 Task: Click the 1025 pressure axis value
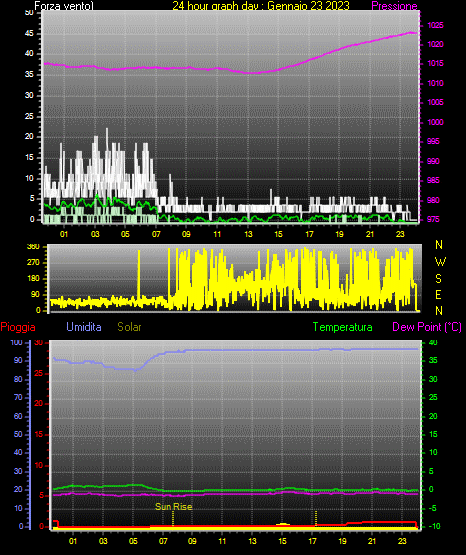point(435,25)
